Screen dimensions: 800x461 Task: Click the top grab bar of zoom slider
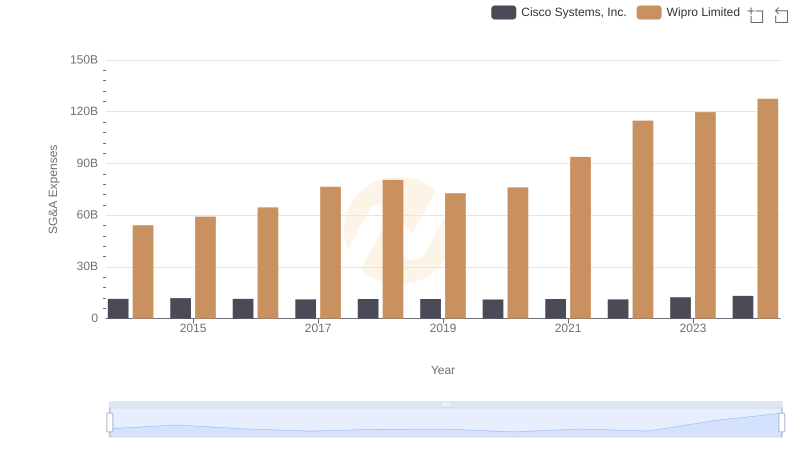tap(445, 404)
